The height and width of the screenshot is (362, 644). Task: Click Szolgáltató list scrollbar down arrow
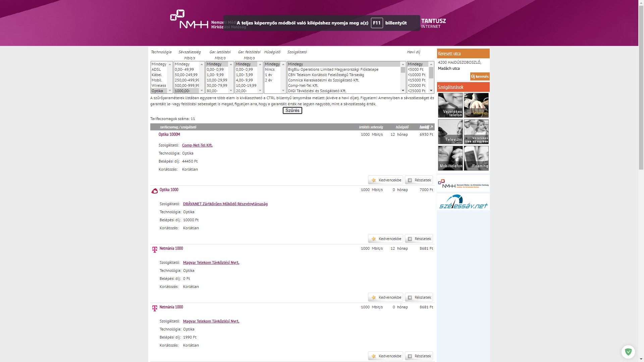(x=403, y=91)
